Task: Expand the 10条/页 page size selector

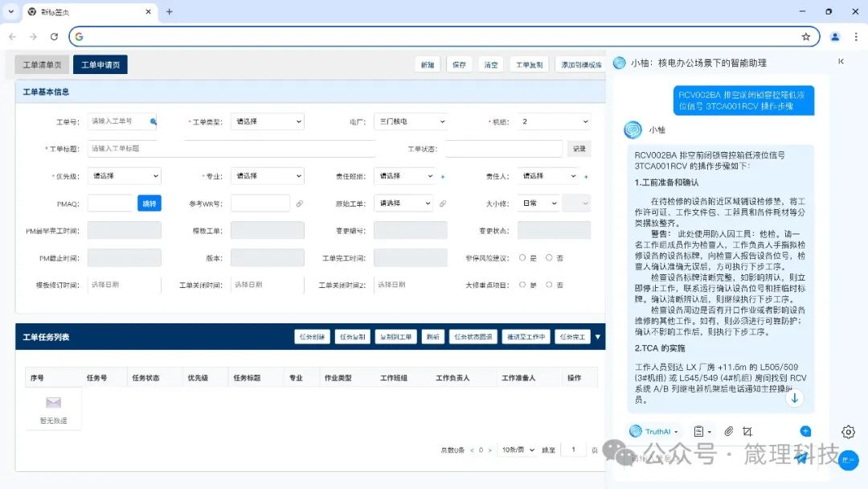Action: coord(517,450)
